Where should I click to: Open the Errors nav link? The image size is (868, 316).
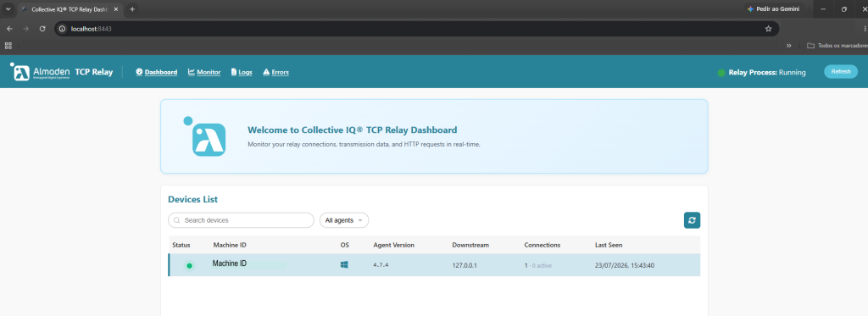275,72
